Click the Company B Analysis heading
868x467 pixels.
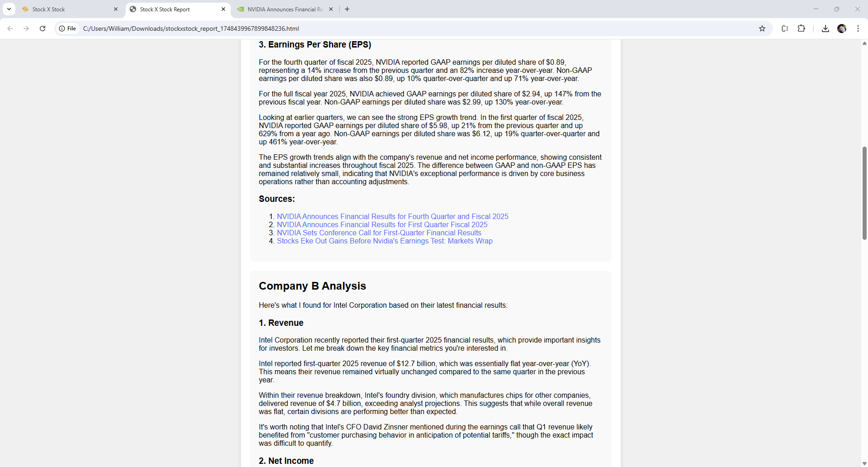click(x=312, y=286)
